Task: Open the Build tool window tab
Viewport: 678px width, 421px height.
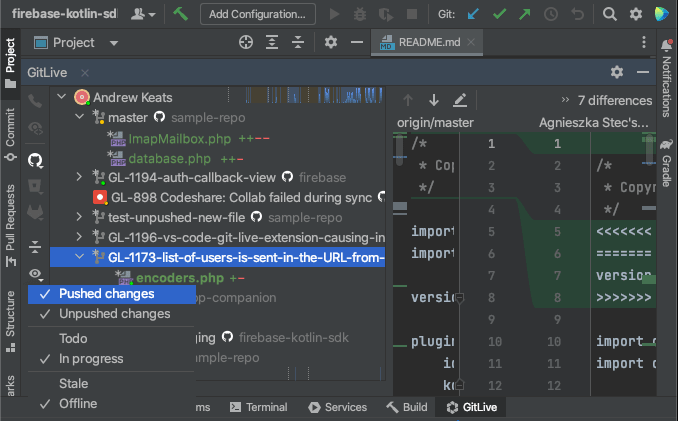Action: [x=407, y=407]
